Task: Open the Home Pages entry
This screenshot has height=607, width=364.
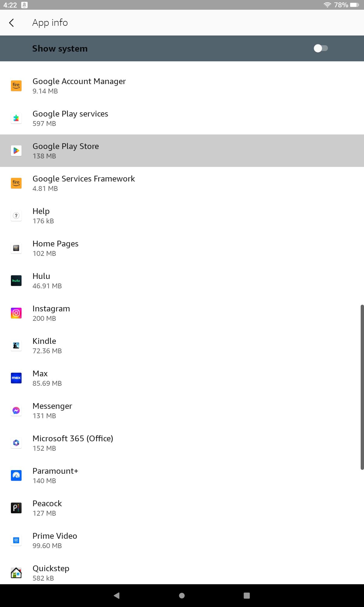Action: point(182,248)
